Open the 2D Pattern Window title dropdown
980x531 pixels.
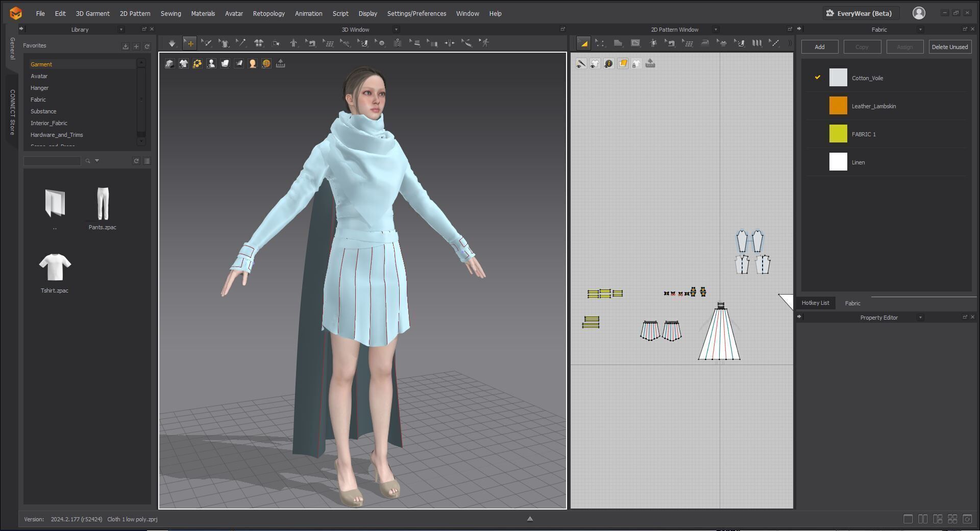716,30
